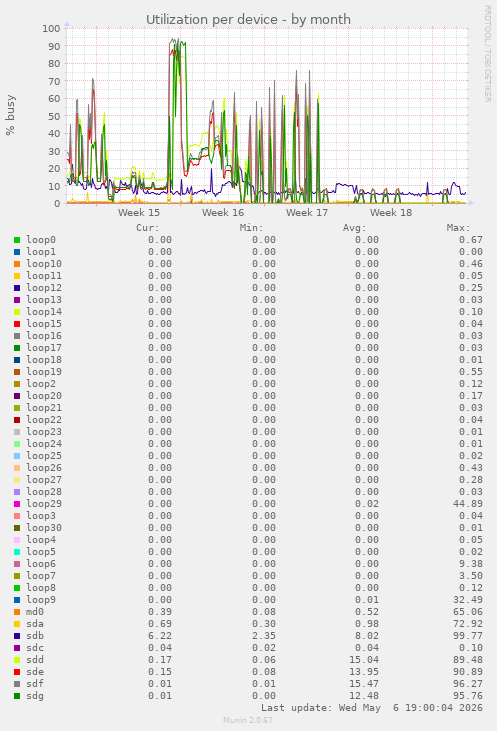Click the 'loop9' legend label
This screenshot has width=497, height=731.
41,600
